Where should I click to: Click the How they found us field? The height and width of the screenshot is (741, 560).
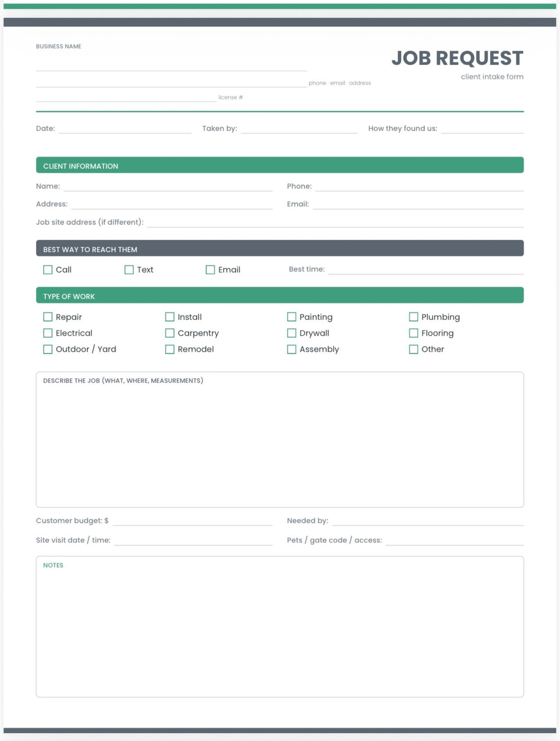[x=482, y=128]
